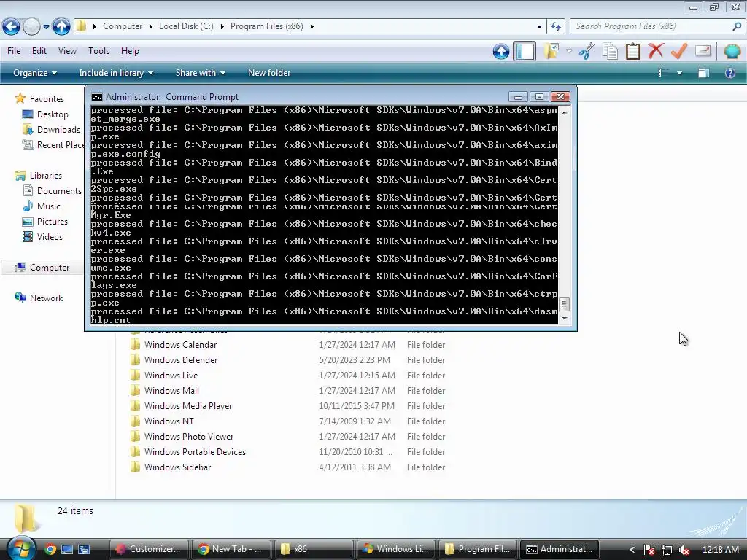This screenshot has height=560, width=747.
Task: Click Chrome icon in quick launch
Action: [x=50, y=550]
